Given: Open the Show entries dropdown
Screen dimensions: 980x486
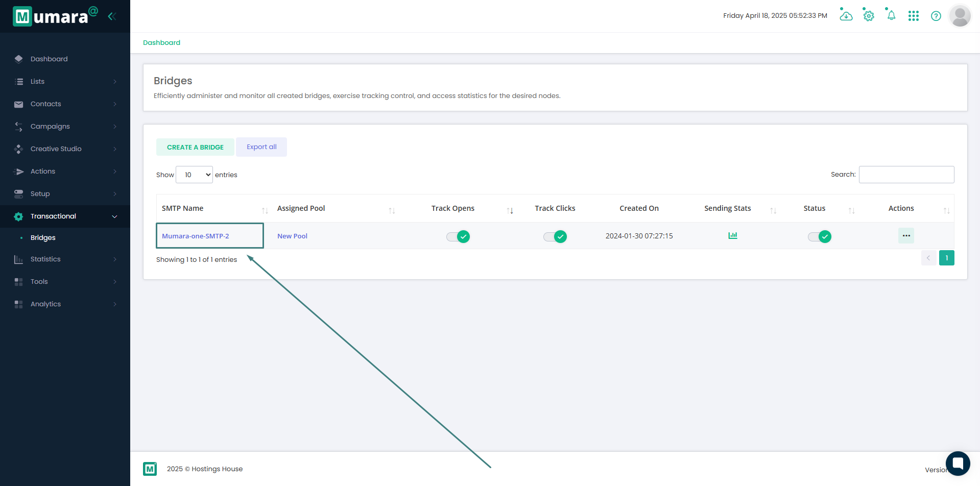Looking at the screenshot, I should coord(194,175).
